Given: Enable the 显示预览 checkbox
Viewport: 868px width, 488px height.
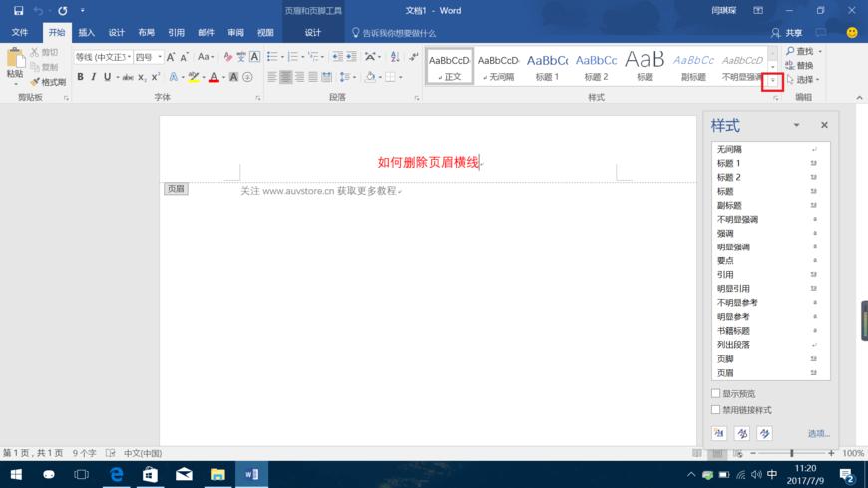Looking at the screenshot, I should [x=715, y=393].
